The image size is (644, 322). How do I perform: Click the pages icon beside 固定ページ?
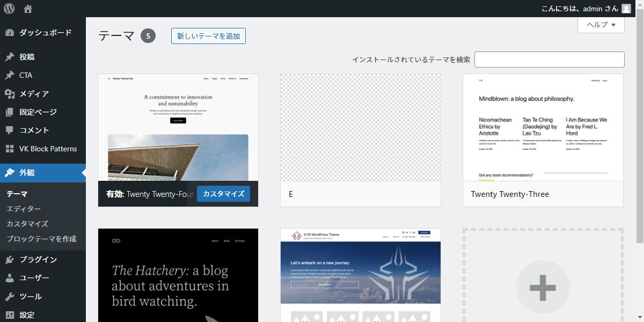pos(10,112)
